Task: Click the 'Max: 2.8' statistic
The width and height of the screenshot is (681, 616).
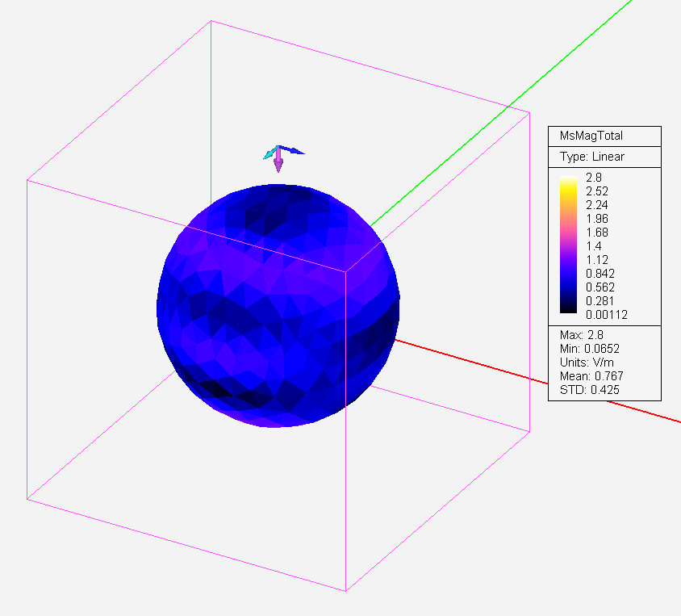Action: (x=582, y=335)
